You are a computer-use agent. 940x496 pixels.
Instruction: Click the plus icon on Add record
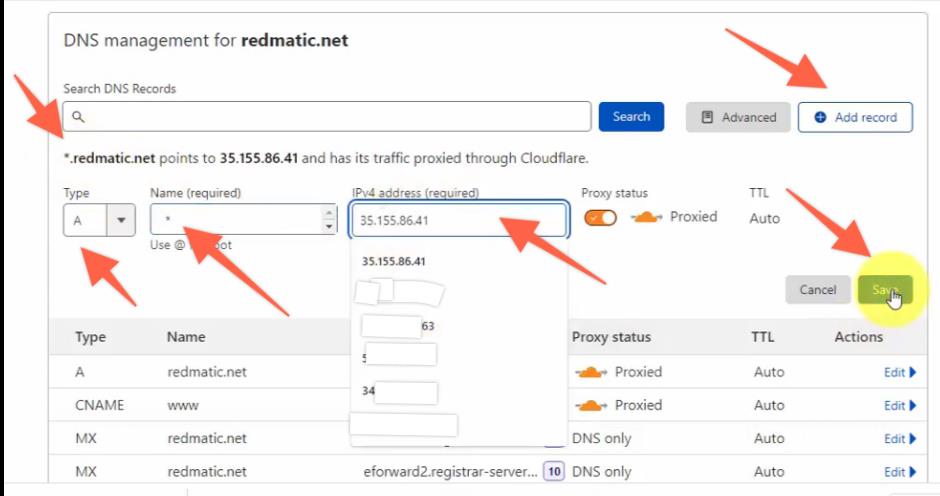(820, 117)
